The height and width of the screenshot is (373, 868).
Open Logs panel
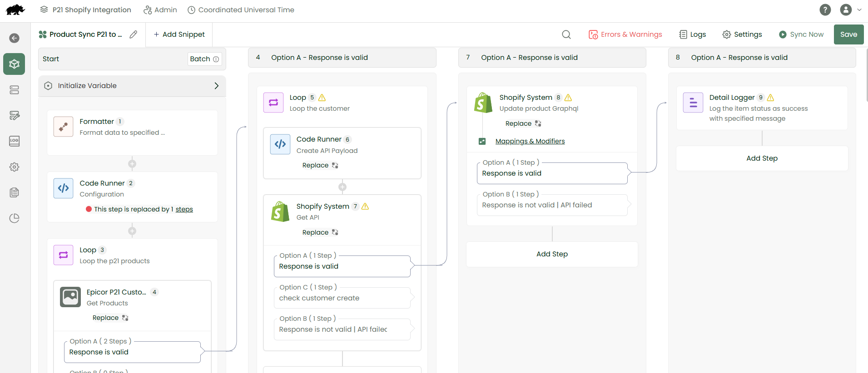point(692,34)
